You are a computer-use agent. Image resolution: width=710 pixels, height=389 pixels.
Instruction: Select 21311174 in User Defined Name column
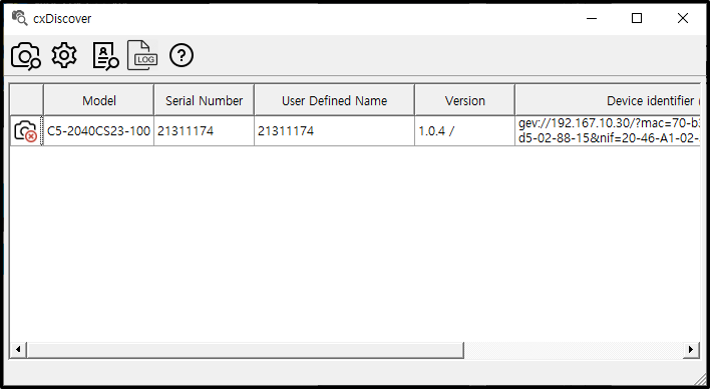(x=334, y=131)
